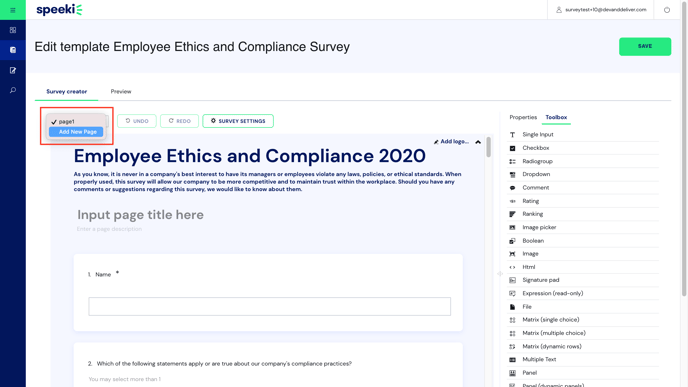
Task: Click the UNDO button
Action: point(136,121)
